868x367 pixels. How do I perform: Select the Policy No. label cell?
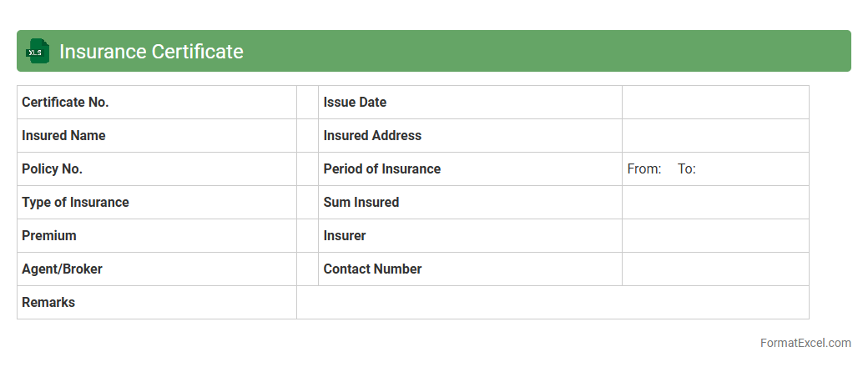pyautogui.click(x=156, y=169)
